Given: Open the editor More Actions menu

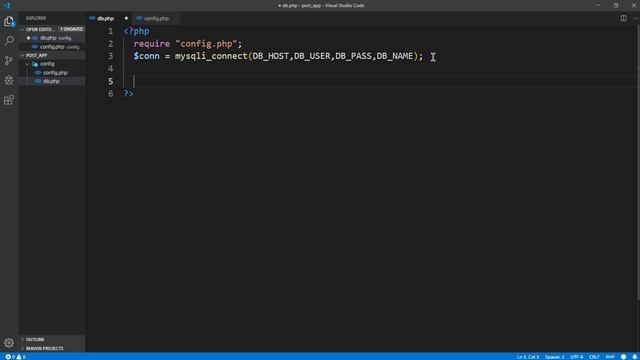Looking at the screenshot, I should point(636,18).
